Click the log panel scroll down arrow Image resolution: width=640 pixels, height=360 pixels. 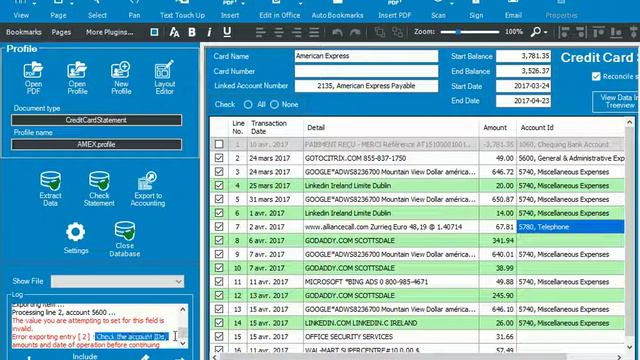(x=182, y=344)
